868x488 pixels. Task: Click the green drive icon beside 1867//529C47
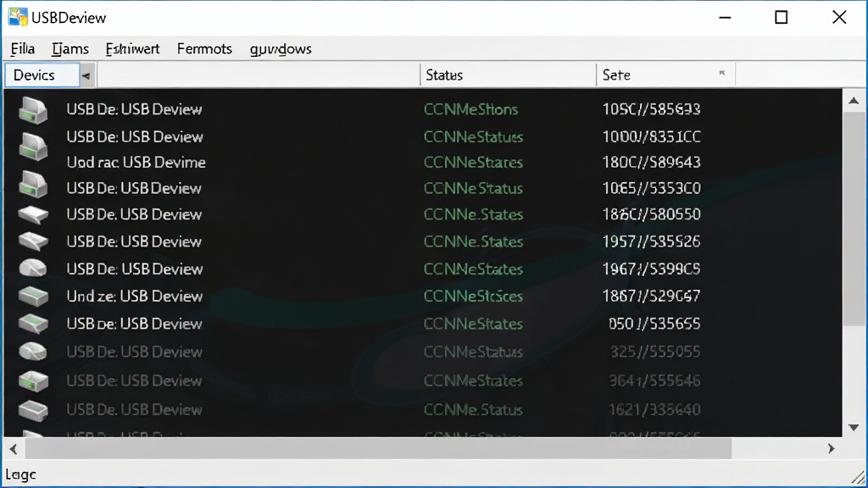tap(33, 297)
